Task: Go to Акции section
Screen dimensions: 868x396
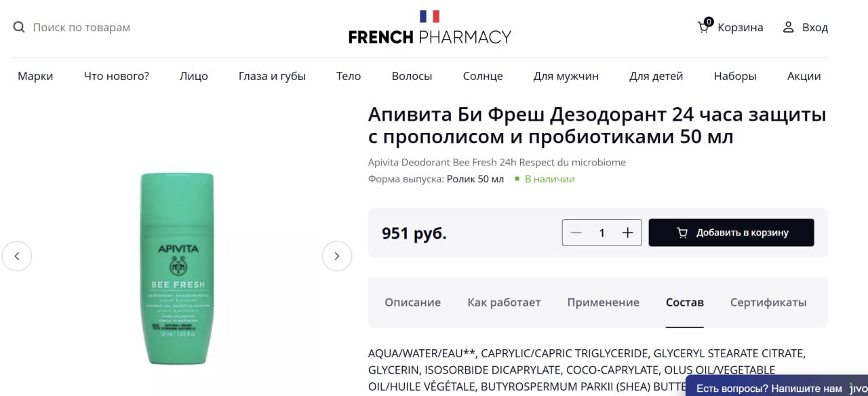Action: point(804,76)
